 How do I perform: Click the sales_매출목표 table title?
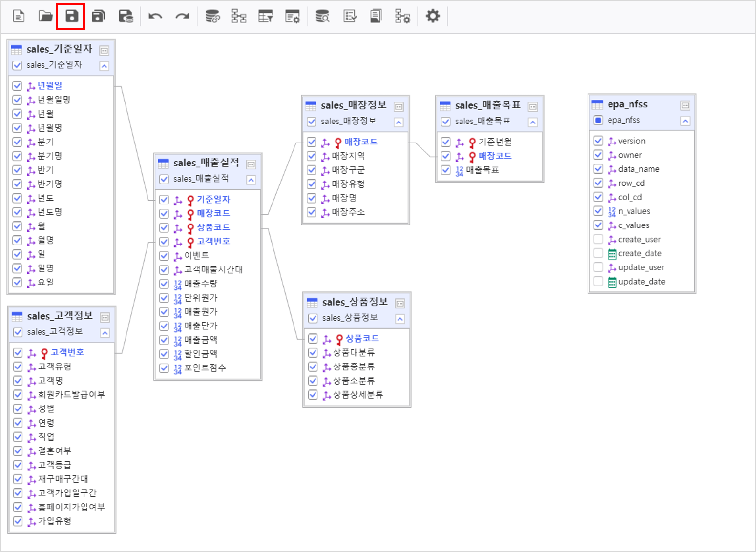point(488,105)
